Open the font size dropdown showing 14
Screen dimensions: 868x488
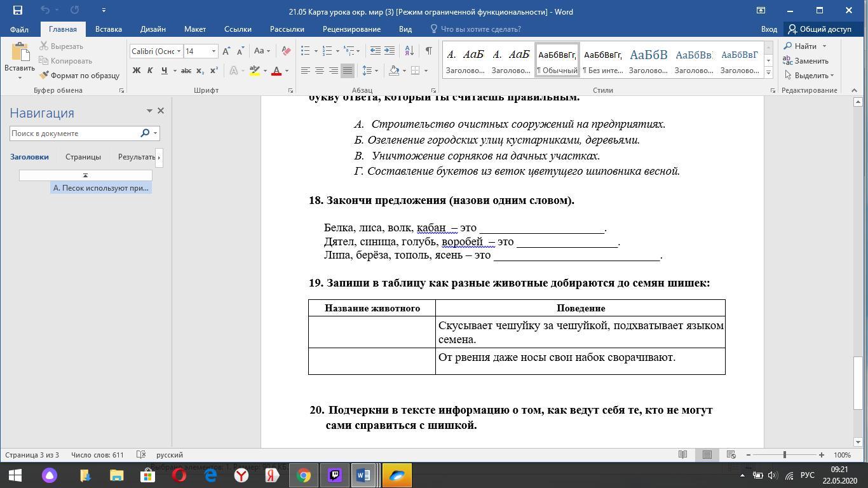click(x=214, y=51)
